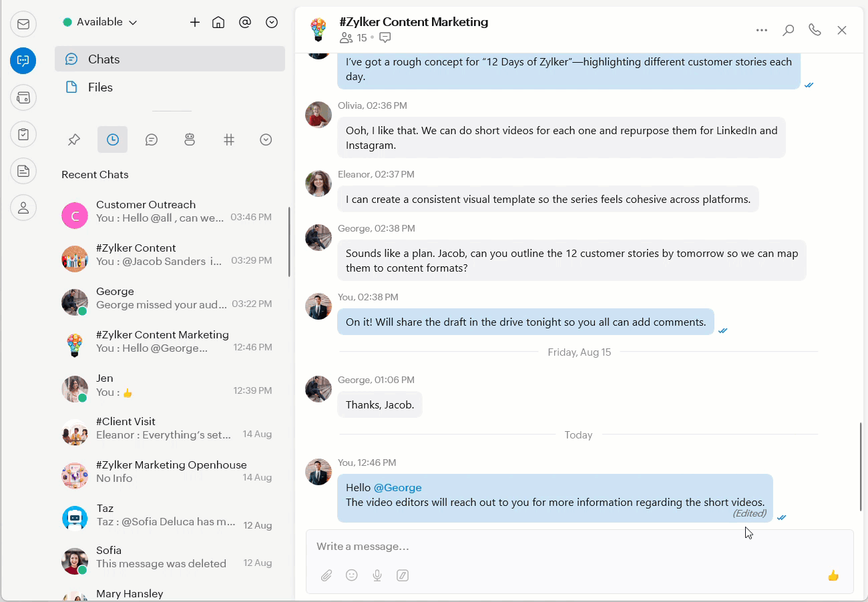Screen dimensions: 868x602
Task: Click the #Zylker Content Marketing header title
Action: [x=414, y=22]
